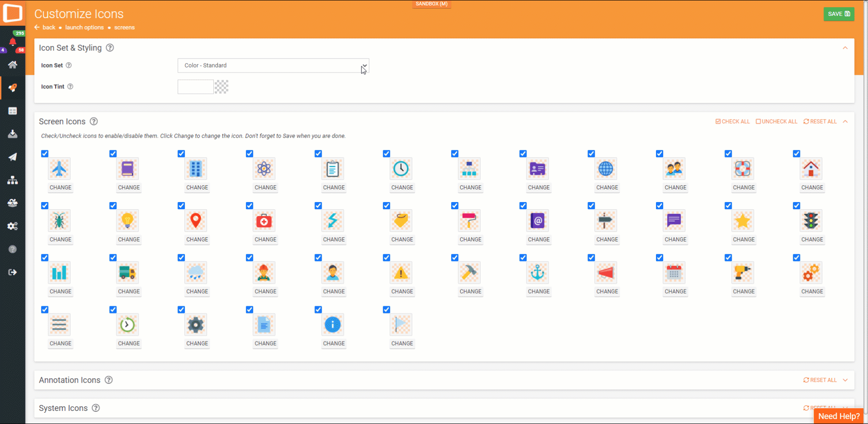Click the launch options breadcrumb
Screen dimensions: 868x424
[84, 28]
